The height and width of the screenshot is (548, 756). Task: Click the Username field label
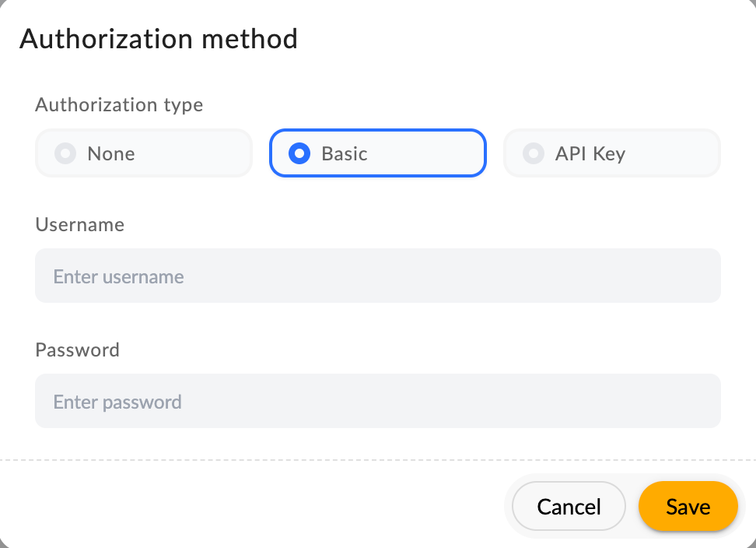click(79, 224)
